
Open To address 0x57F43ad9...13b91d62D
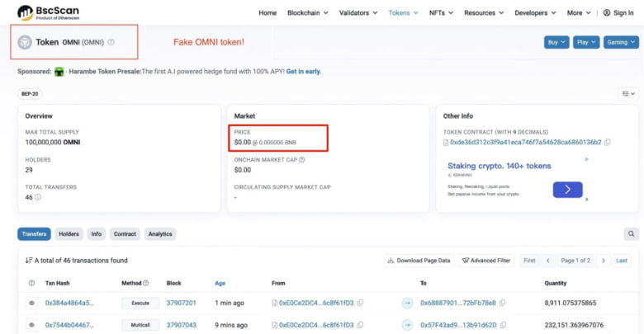click(458, 325)
